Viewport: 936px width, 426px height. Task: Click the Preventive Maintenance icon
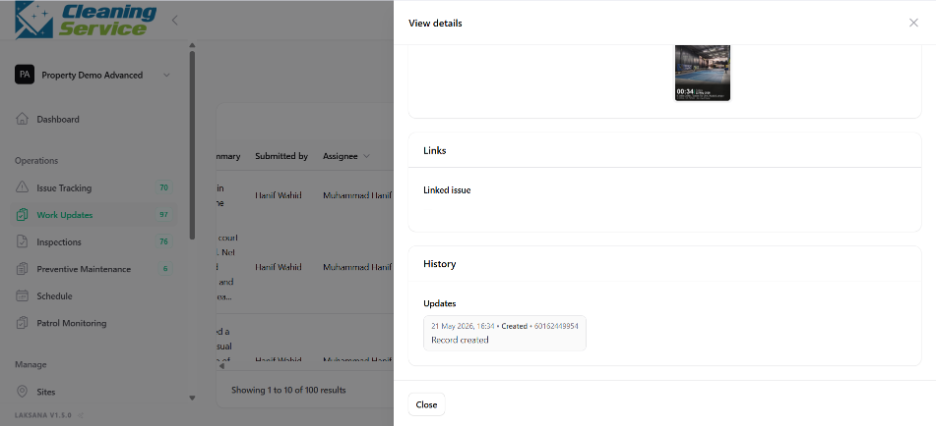point(22,269)
